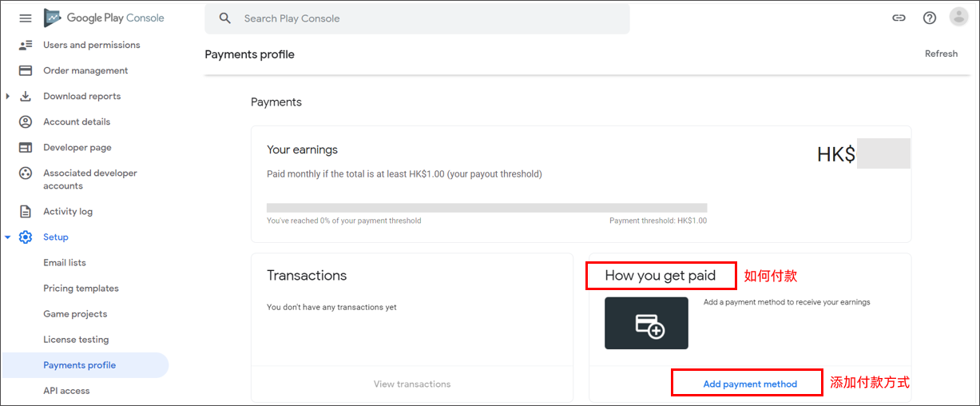Open Account details in sidebar
The image size is (980, 406).
tap(77, 121)
